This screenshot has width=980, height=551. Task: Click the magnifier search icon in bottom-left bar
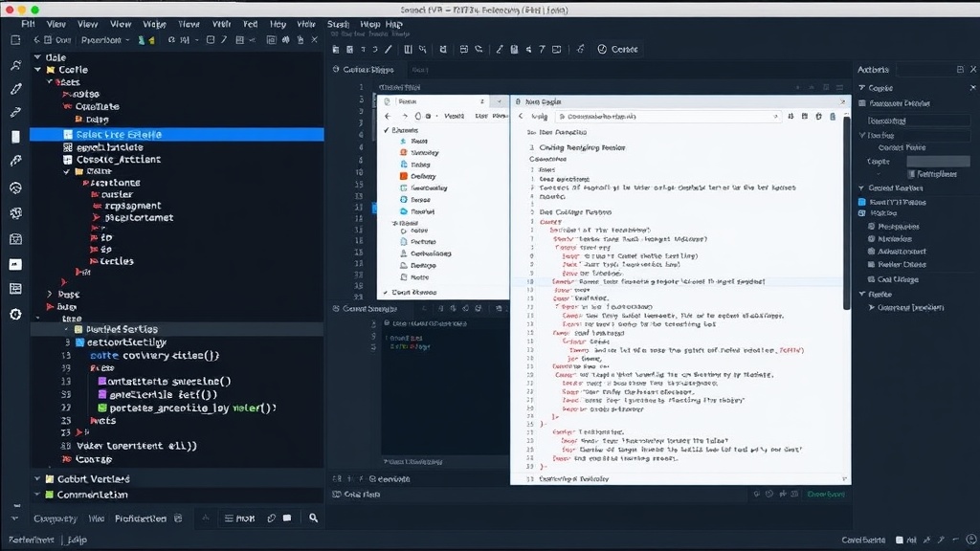(x=313, y=518)
